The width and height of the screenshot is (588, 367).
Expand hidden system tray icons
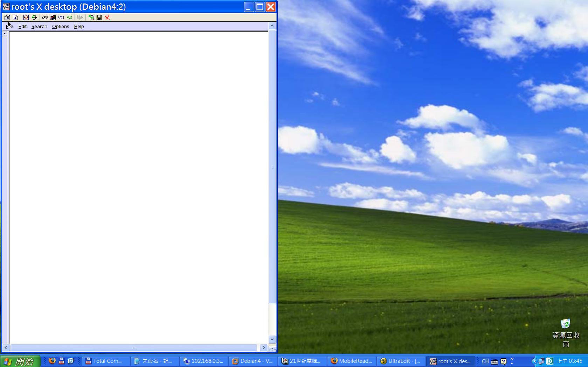point(534,361)
